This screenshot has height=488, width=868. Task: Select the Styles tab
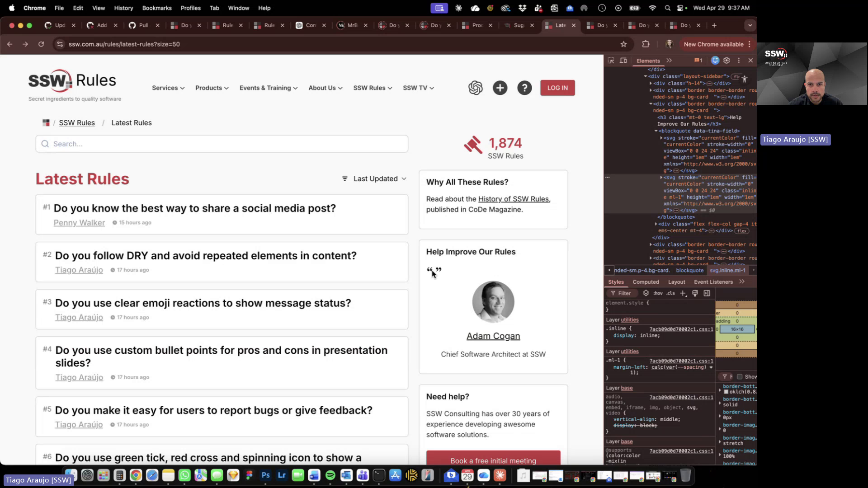coord(616,282)
